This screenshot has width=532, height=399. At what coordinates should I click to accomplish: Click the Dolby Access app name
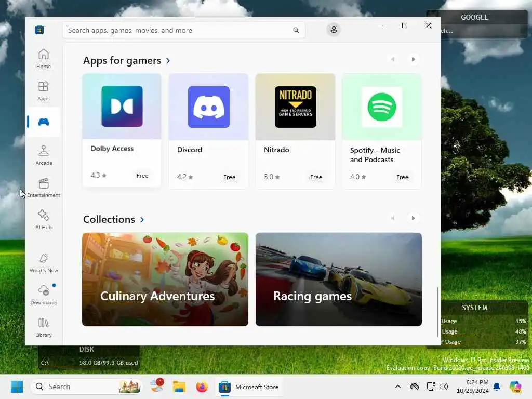[x=112, y=148]
